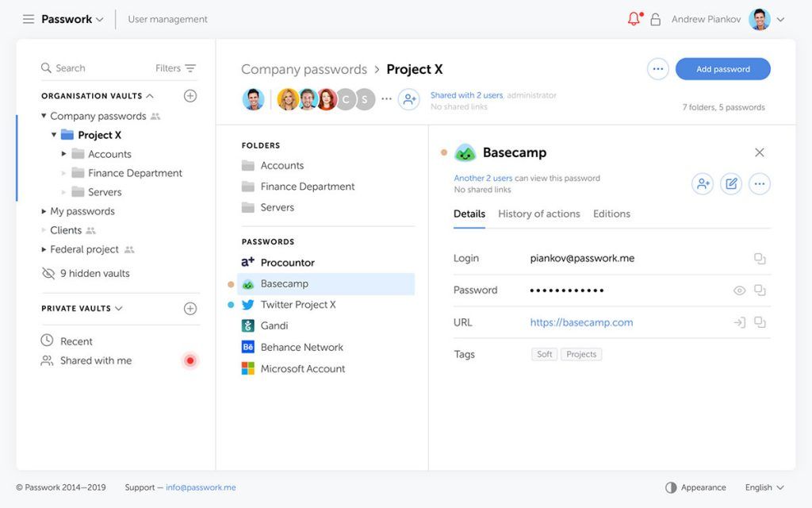Click the Add password button
Image resolution: width=812 pixels, height=508 pixels.
tap(723, 69)
